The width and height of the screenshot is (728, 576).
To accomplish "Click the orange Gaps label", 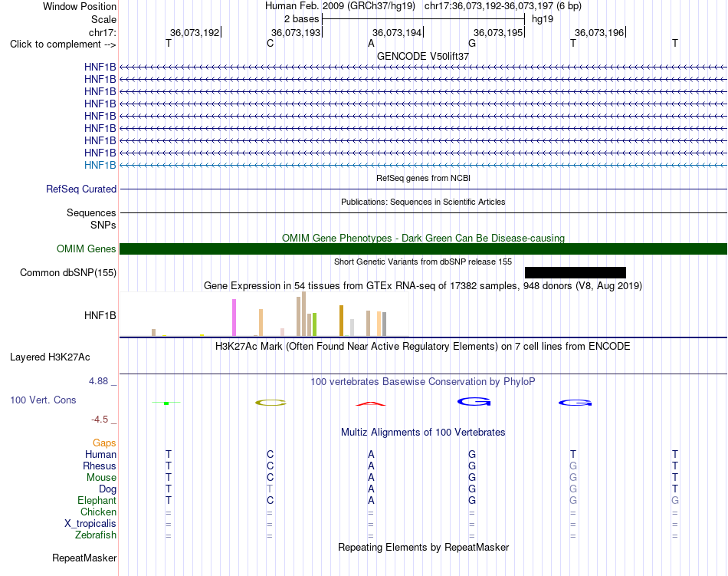I will click(104, 443).
